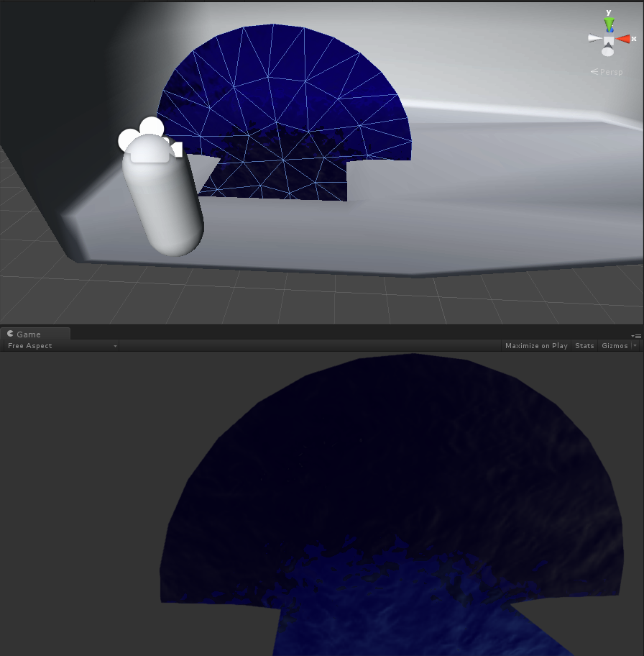This screenshot has width=644, height=656.
Task: Select the blue wireframe mesh in the scene
Action: (285, 112)
